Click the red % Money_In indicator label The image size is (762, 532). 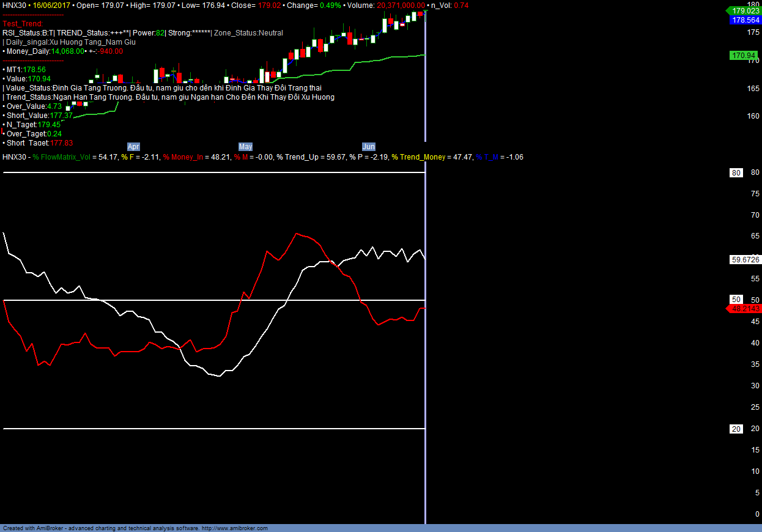coord(186,157)
